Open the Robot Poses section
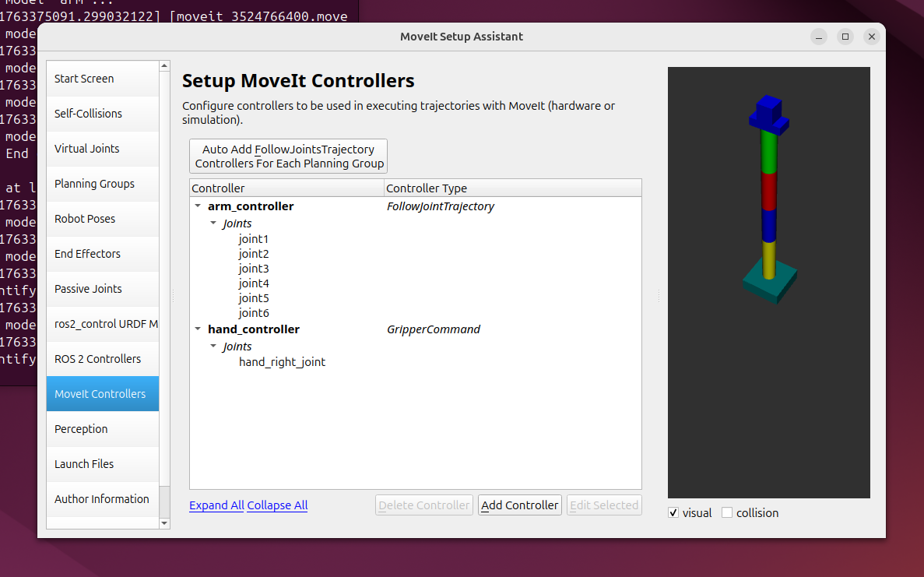The height and width of the screenshot is (577, 924). 103,219
